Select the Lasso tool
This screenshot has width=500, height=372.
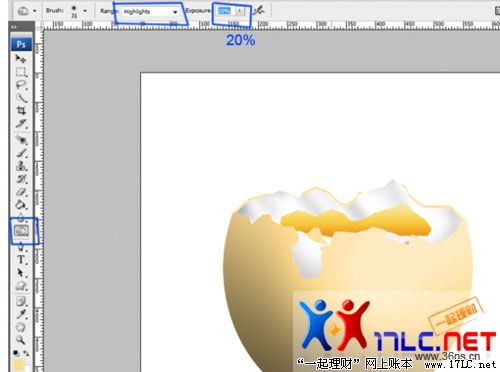pos(21,84)
